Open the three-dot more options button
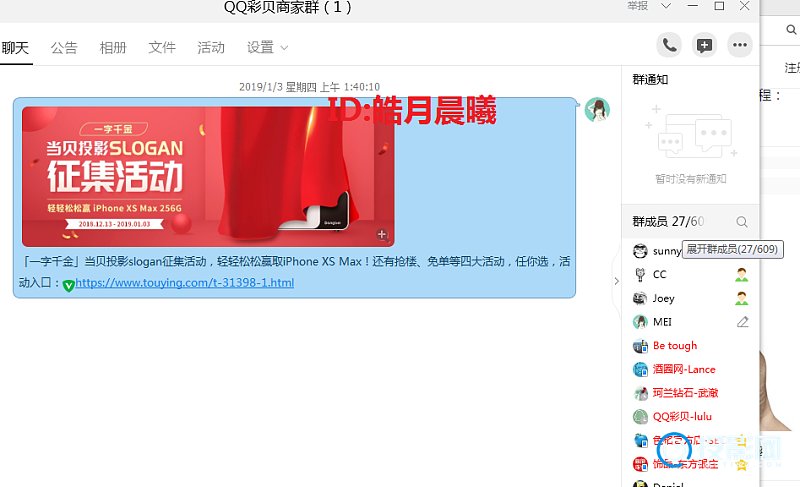 [740, 45]
